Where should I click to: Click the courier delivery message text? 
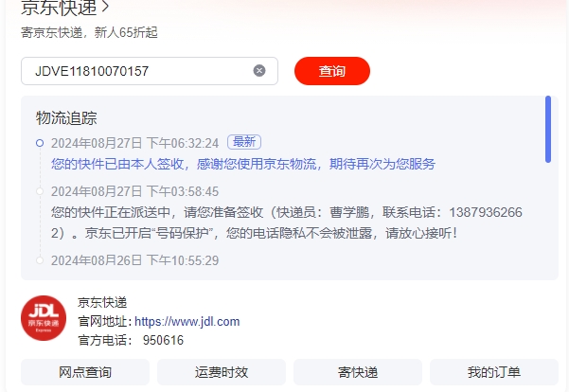click(287, 223)
